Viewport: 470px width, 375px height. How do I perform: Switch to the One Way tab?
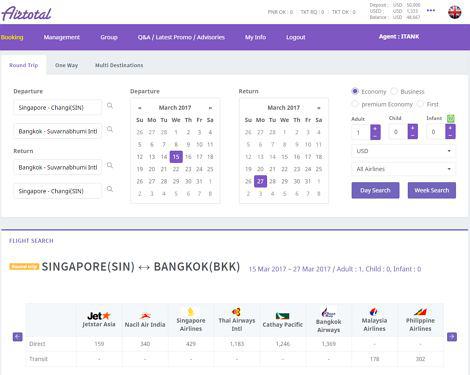click(66, 65)
